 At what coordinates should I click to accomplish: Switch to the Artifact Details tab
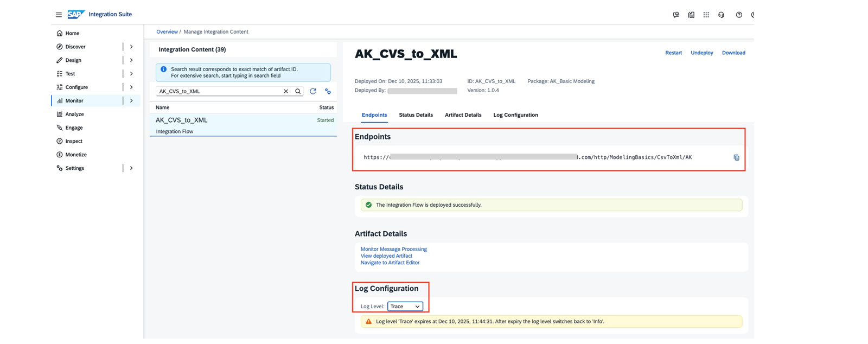pos(463,115)
